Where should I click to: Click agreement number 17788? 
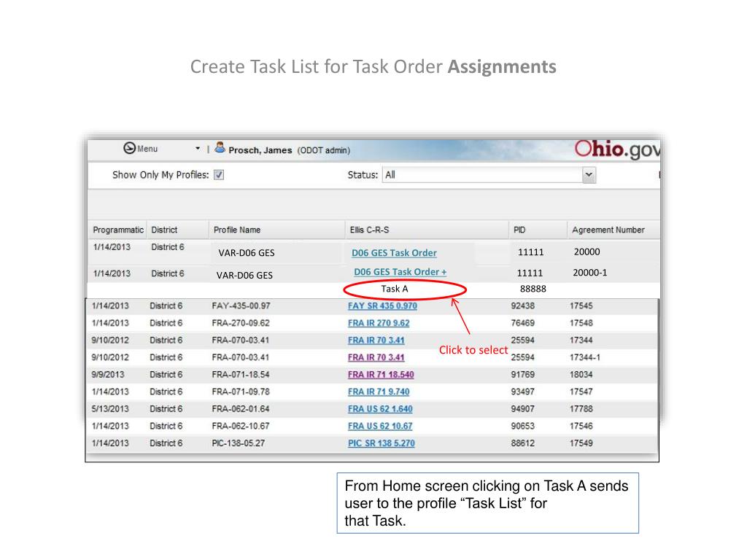581,408
